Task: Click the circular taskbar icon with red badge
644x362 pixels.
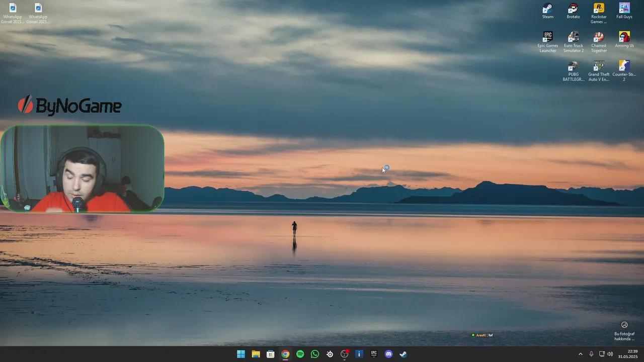Action: point(345,354)
